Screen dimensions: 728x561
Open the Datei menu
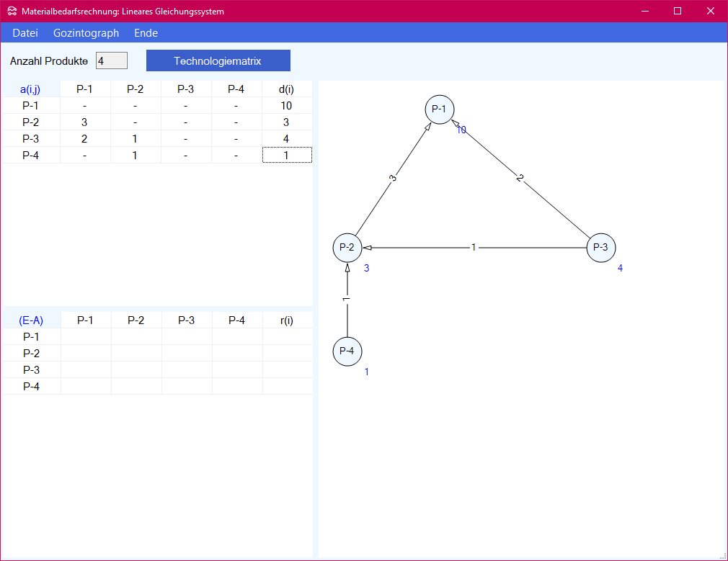coord(25,33)
